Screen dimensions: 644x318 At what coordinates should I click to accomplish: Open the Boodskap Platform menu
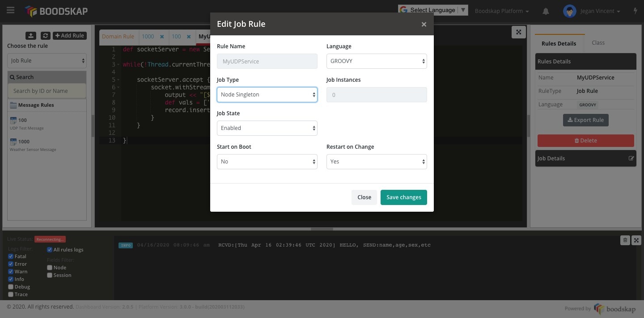502,11
